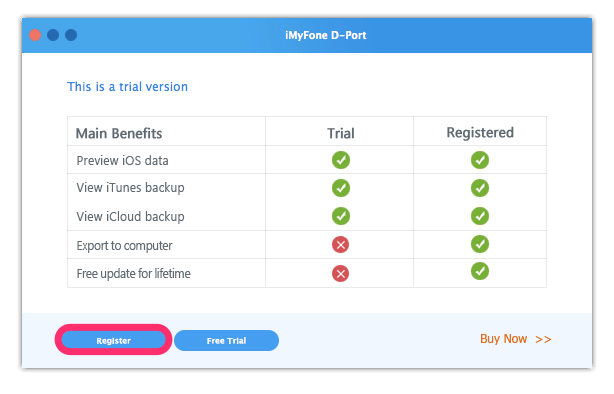
Task: Click Registered checkmark for Preview iOS data
Action: [480, 160]
